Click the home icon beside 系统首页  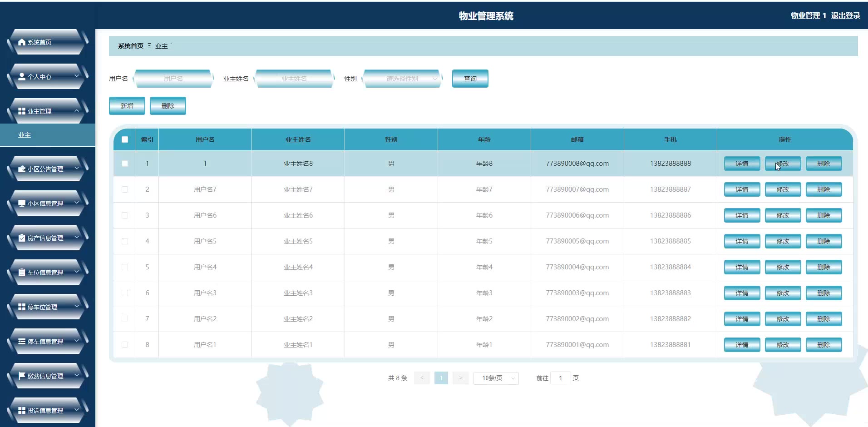pos(21,42)
